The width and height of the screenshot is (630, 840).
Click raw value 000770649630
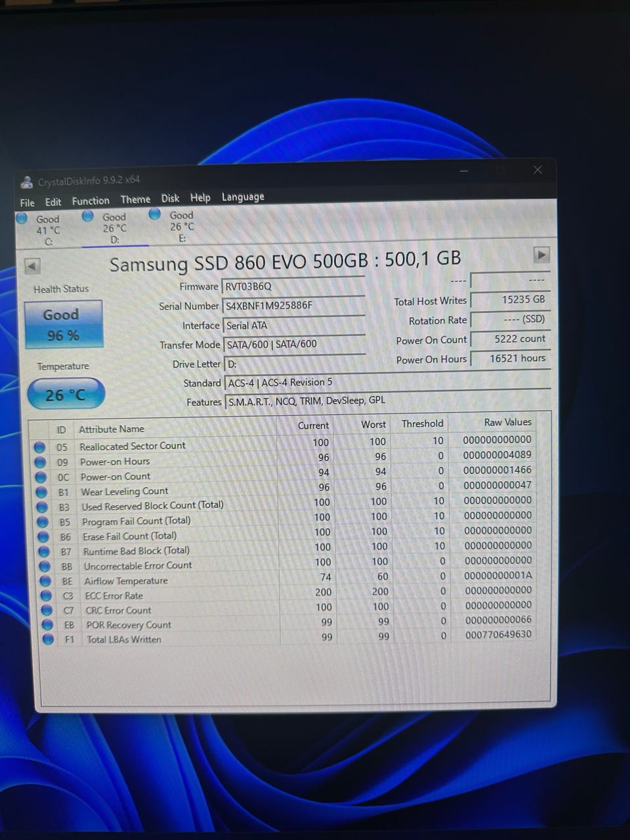pos(499,635)
